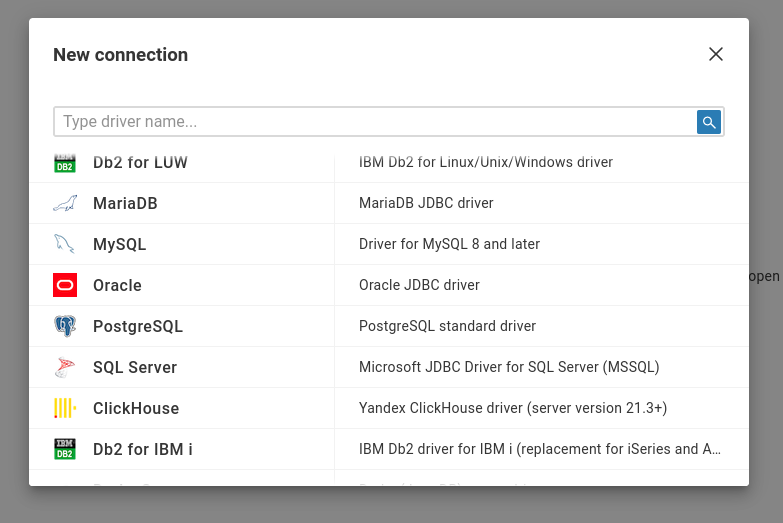Click the MariaDB JDBC driver description
Image resolution: width=783 pixels, height=523 pixels.
coord(426,203)
